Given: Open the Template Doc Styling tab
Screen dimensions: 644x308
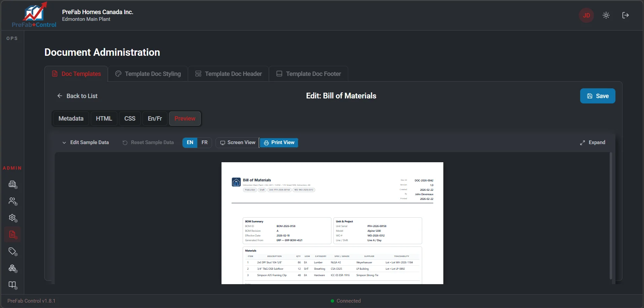Looking at the screenshot, I should 148,74.
